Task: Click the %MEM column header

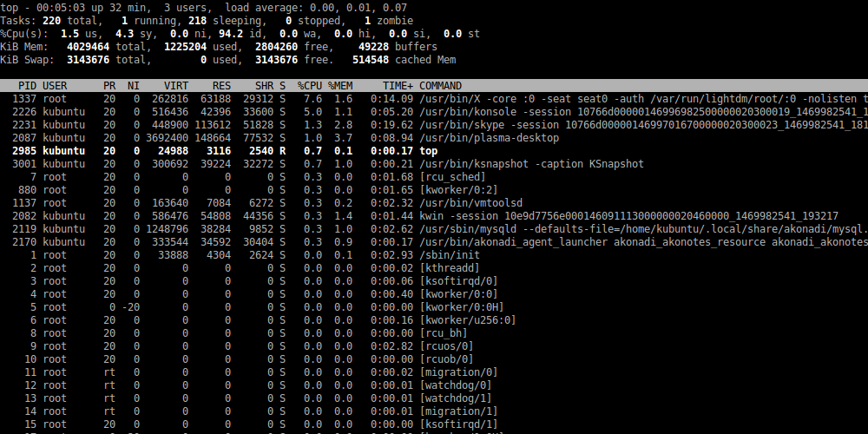Action: 341,86
